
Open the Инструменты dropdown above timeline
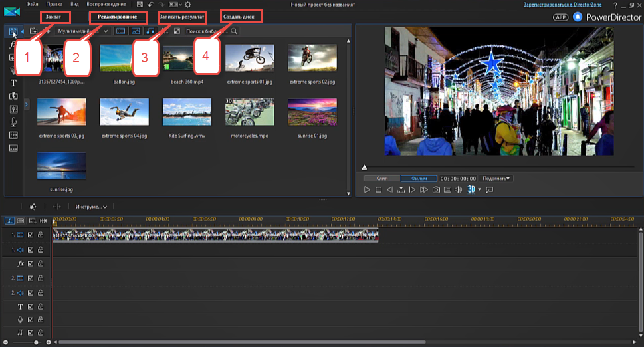click(92, 207)
